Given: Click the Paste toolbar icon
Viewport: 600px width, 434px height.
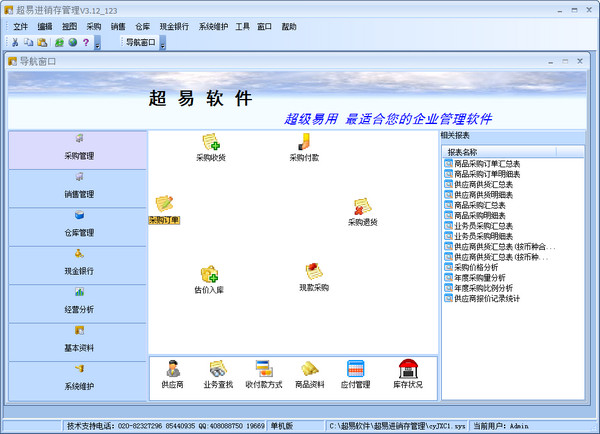Looking at the screenshot, I should tap(42, 42).
